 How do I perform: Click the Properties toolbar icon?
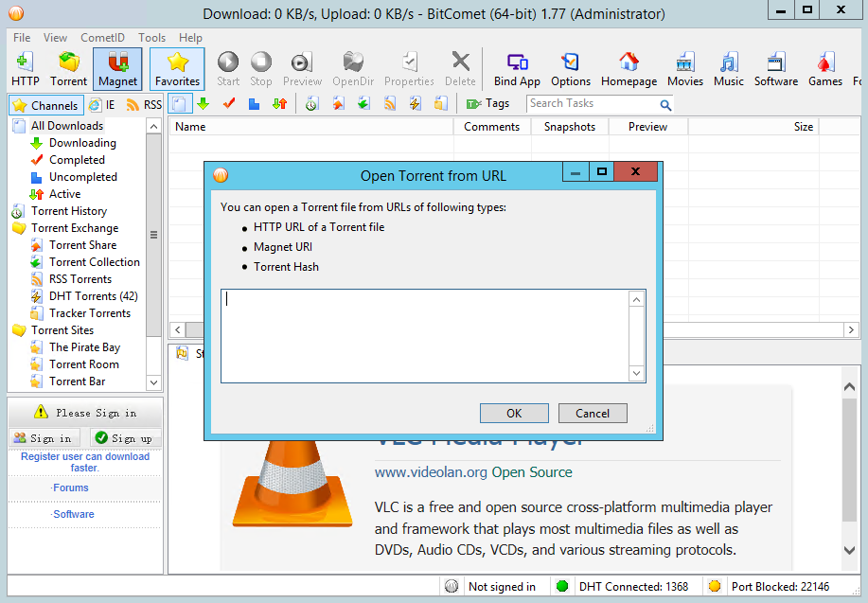point(409,69)
